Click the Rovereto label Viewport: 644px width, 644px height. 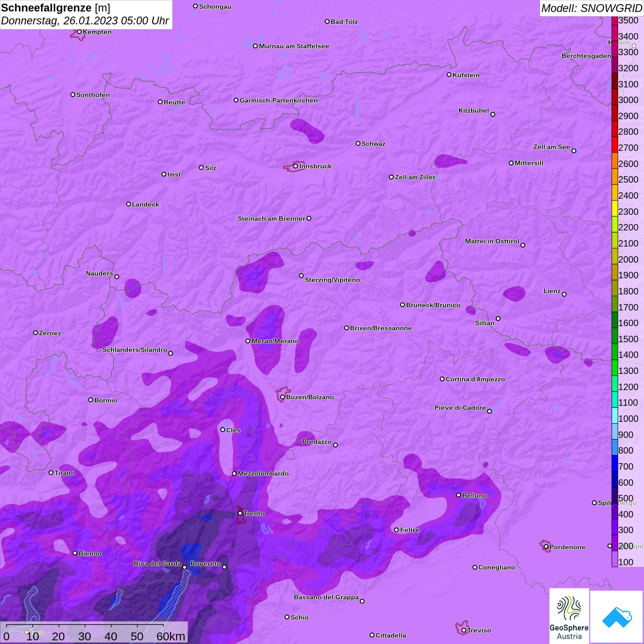(x=206, y=563)
